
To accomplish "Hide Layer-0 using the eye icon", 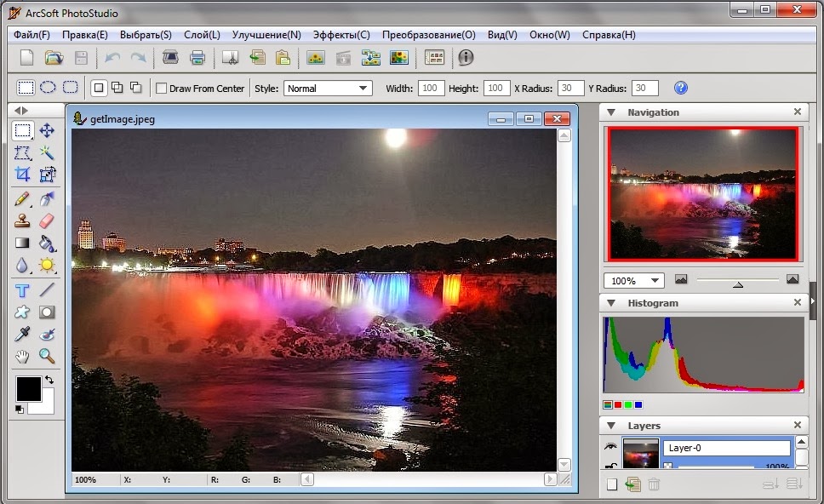I will (x=610, y=446).
